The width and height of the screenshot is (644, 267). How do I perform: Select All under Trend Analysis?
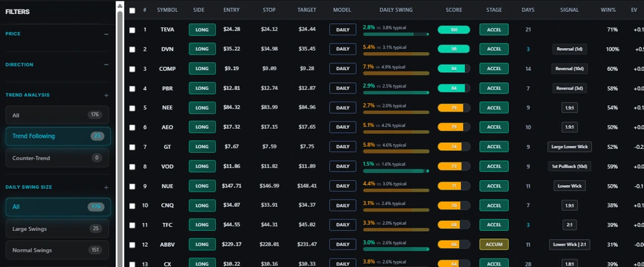[x=57, y=115]
